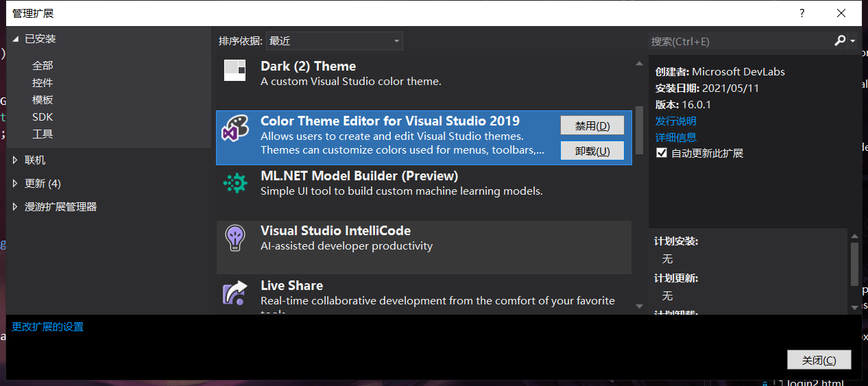This screenshot has width=868, height=386.
Task: Open the 排序依据 sort dropdown
Action: (334, 41)
